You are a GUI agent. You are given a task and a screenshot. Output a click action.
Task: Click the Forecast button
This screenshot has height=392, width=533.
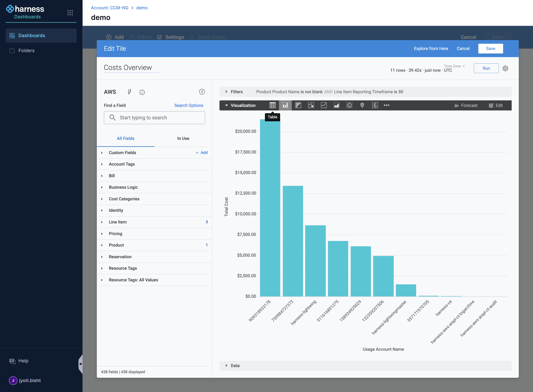click(x=466, y=105)
